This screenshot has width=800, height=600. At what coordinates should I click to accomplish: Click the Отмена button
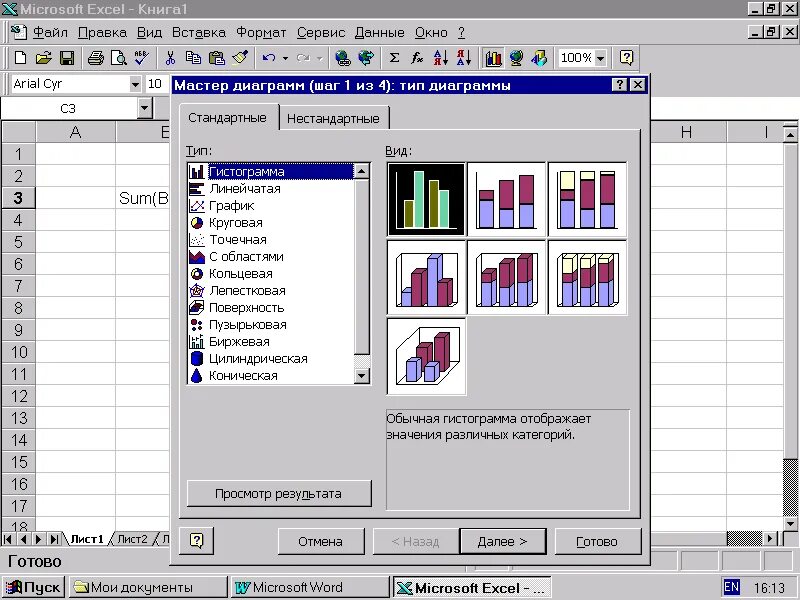click(x=321, y=541)
